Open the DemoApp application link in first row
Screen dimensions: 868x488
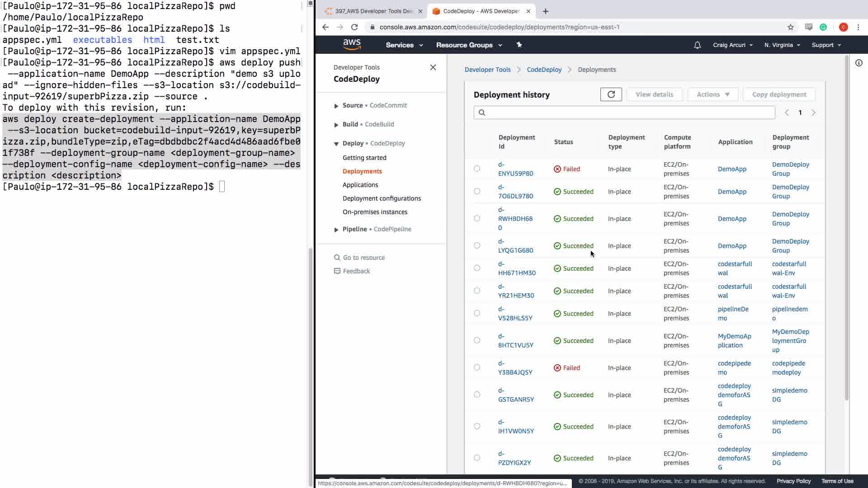point(731,169)
